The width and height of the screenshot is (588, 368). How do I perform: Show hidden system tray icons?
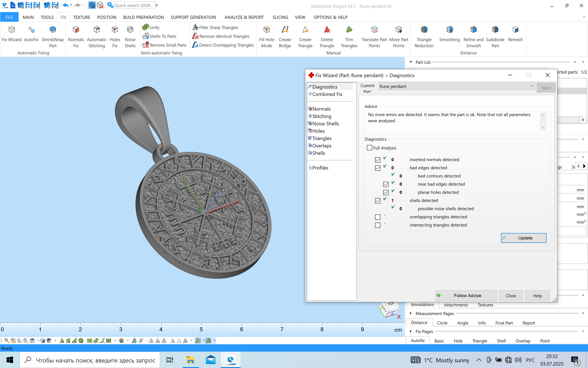(x=479, y=360)
